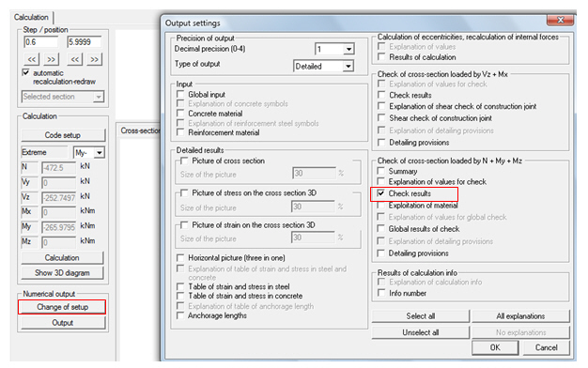Enable Shear check of construction joint

[381, 118]
